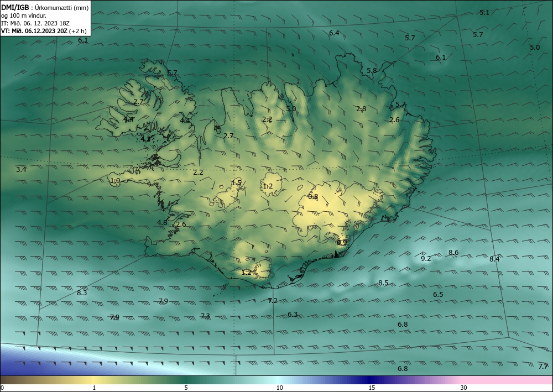Viewport: 553px width, 392px height.
Task: Select the 'IT: Mið. 06. 12. 2023 18Z' line
Action: click(x=35, y=23)
